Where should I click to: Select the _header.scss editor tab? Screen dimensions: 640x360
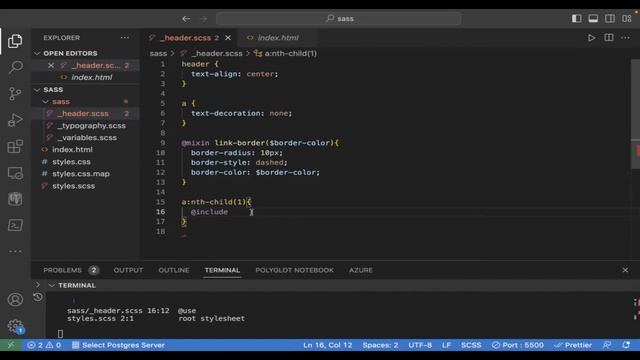point(189,38)
